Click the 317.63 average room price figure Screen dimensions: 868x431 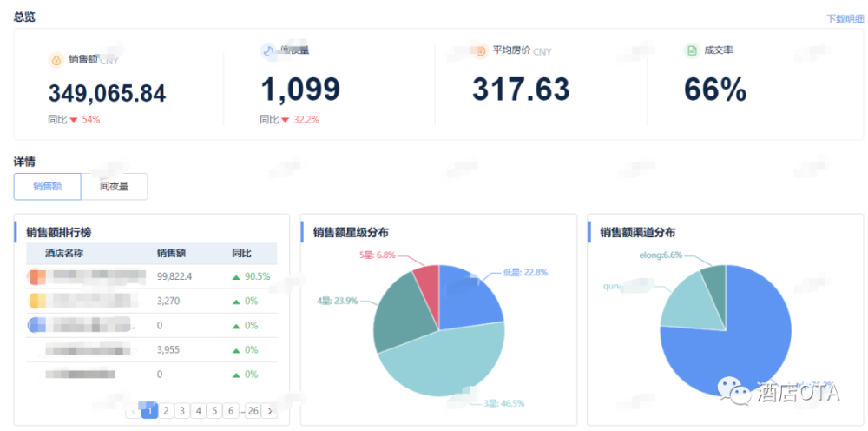click(521, 89)
